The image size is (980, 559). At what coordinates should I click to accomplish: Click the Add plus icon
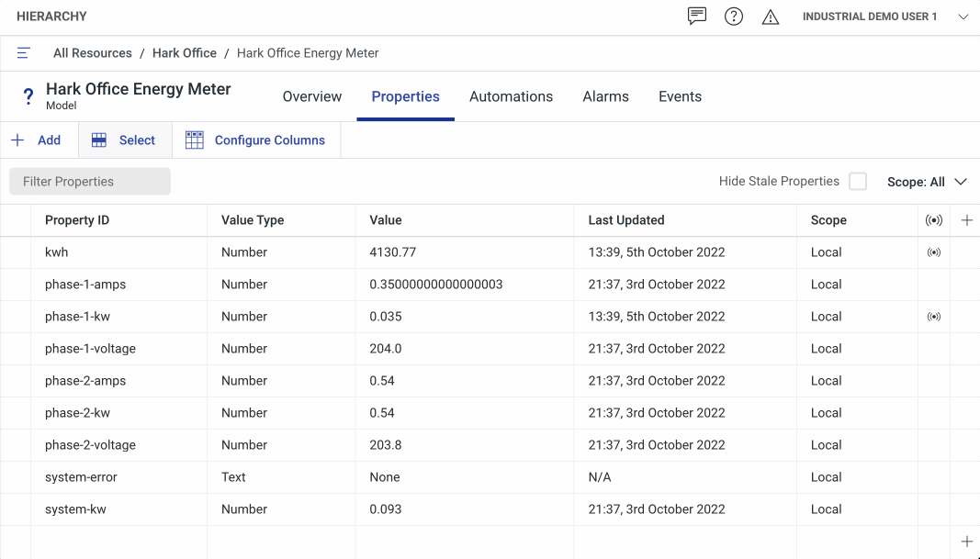coord(17,140)
